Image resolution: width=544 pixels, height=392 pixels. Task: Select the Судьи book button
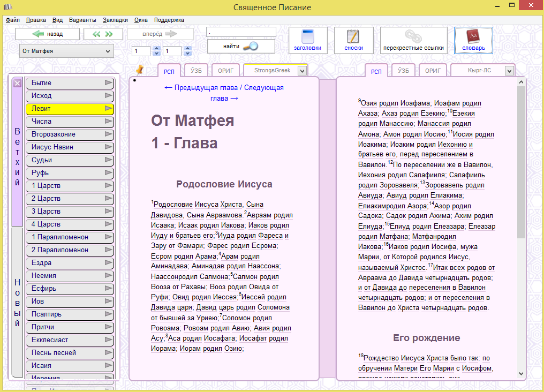point(70,160)
